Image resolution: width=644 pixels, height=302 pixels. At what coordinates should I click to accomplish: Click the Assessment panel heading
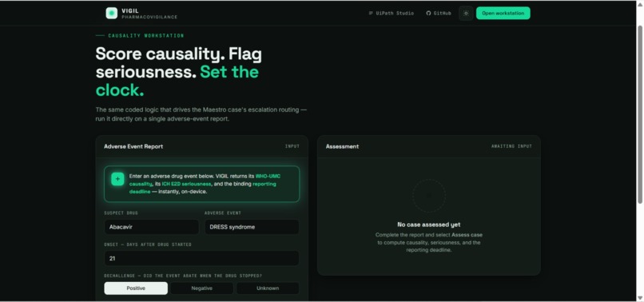342,146
